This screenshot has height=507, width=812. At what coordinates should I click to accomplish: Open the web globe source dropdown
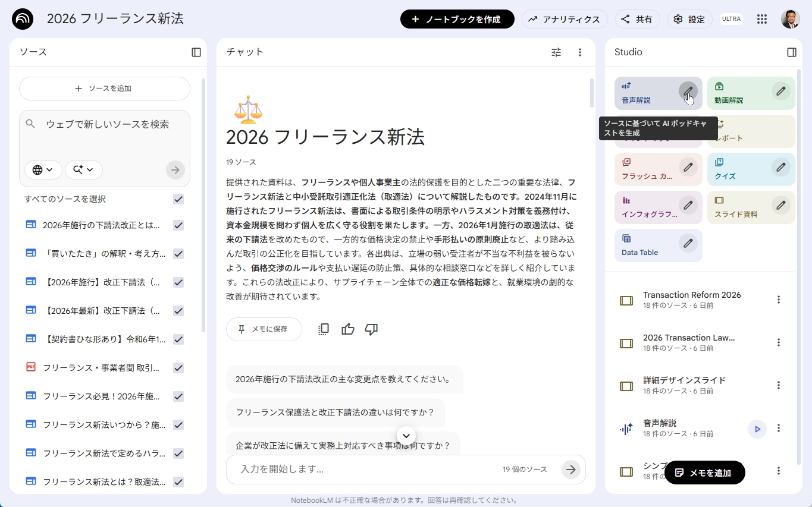pyautogui.click(x=43, y=170)
